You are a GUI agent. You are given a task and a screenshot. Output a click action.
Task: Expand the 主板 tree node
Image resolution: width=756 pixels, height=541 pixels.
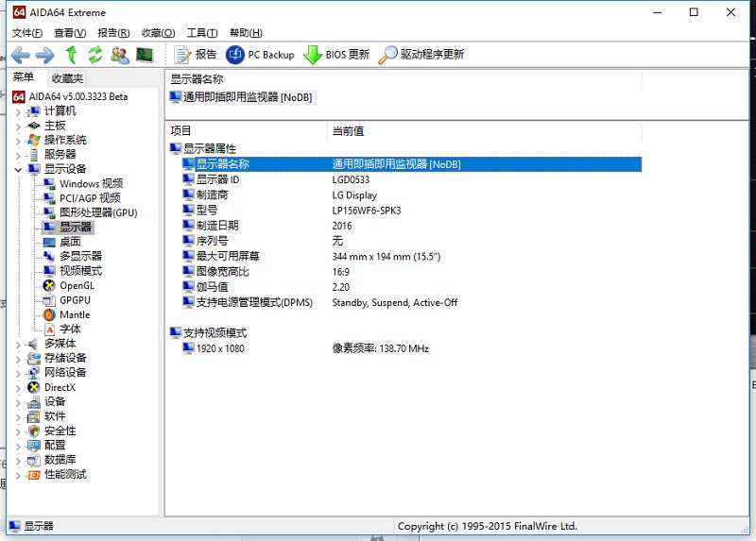click(x=18, y=127)
